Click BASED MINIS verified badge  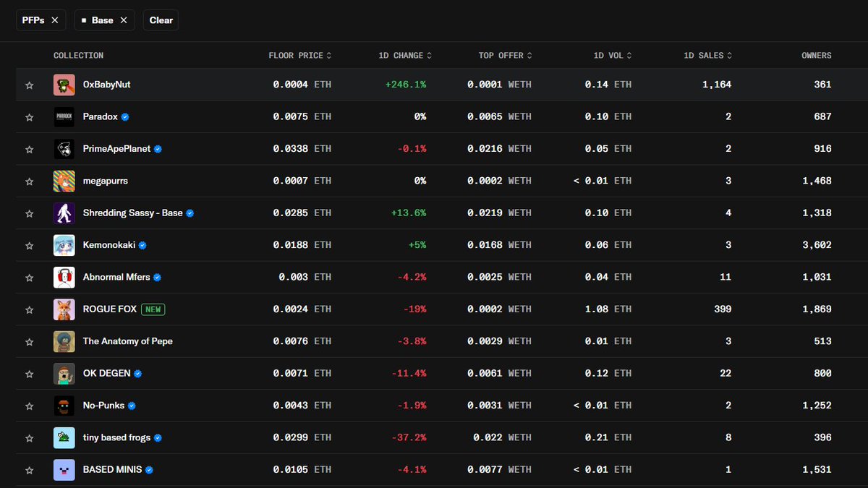tap(149, 470)
